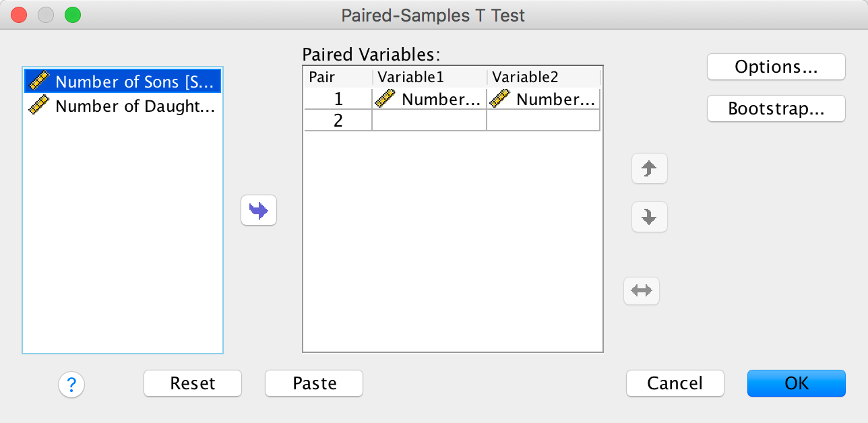The width and height of the screenshot is (868, 423).
Task: Click the blue transfer arrow button
Action: pos(259,211)
